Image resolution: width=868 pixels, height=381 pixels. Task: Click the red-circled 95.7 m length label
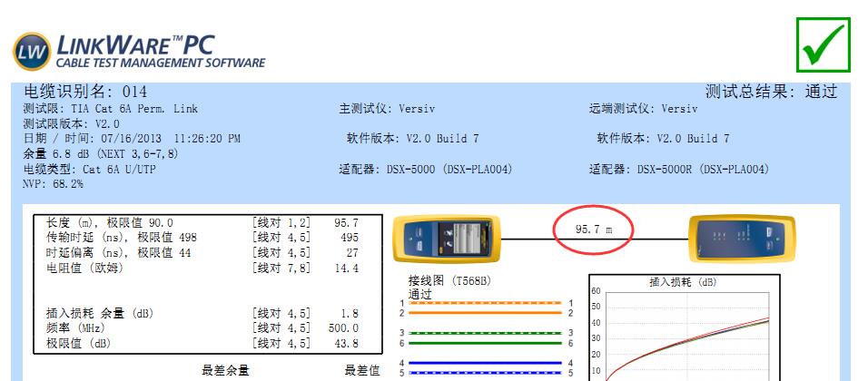pos(593,230)
